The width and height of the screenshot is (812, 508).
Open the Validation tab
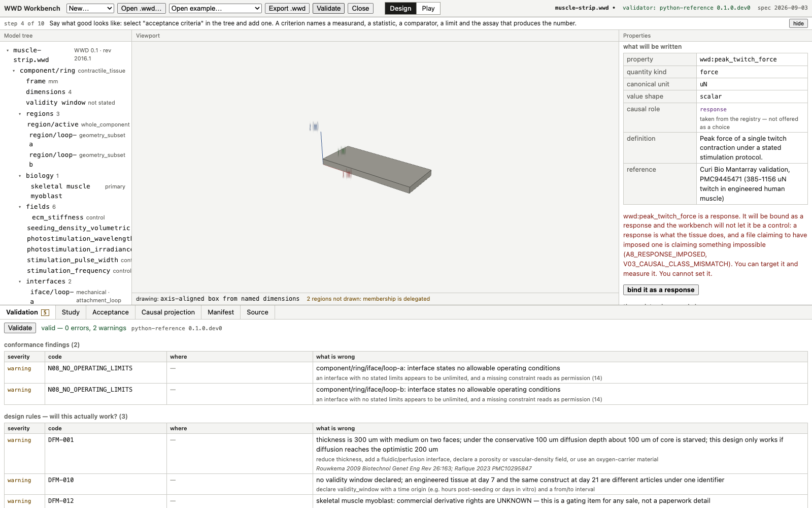[x=27, y=312]
